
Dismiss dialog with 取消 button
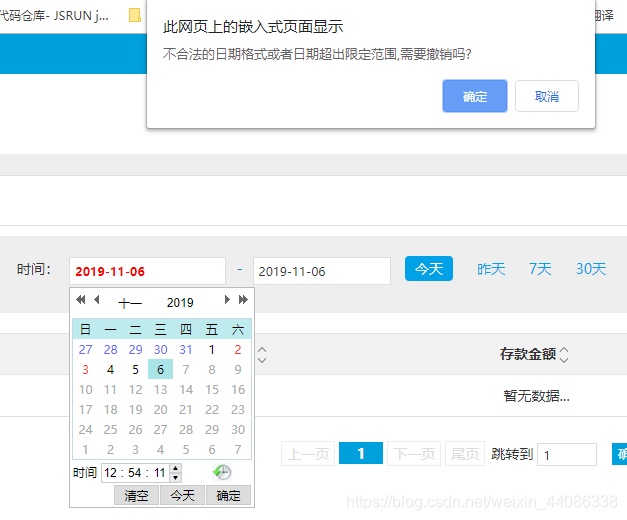547,96
